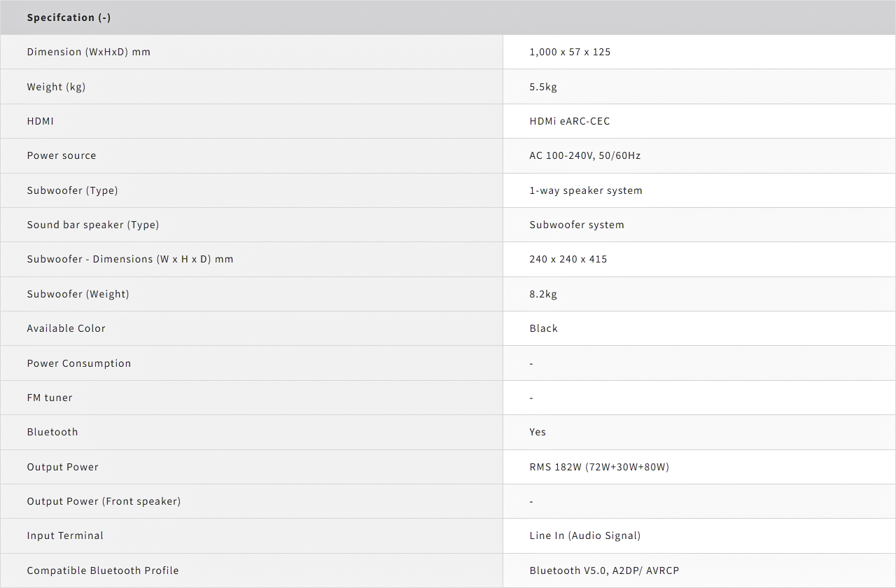The width and height of the screenshot is (896, 588).
Task: Click the Power Consumption row label
Action: click(78, 363)
